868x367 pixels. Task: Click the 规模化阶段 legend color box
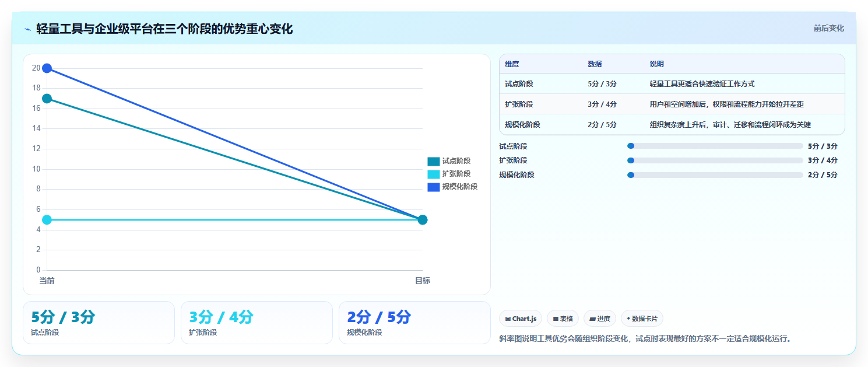tap(433, 187)
